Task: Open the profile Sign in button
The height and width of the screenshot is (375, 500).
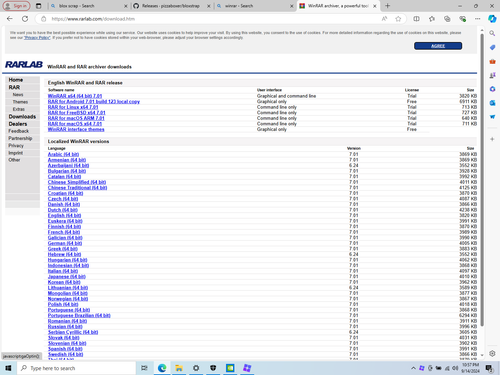Action: pyautogui.click(x=16, y=6)
